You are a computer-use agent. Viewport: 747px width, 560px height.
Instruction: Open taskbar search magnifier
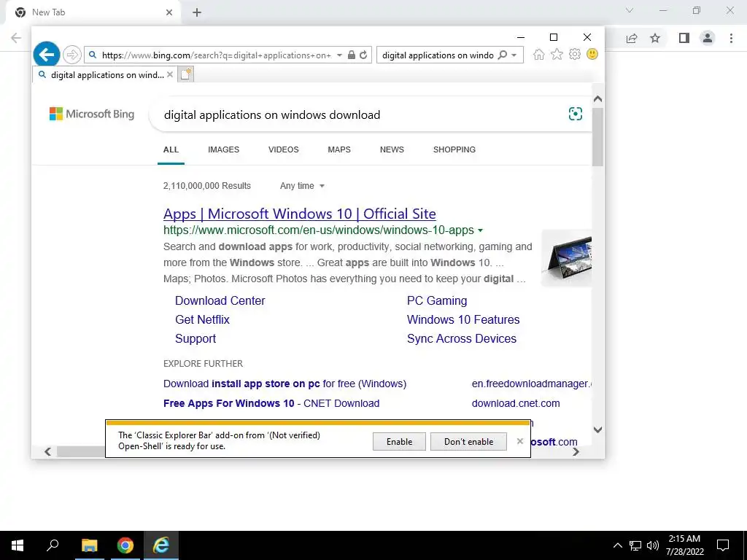pyautogui.click(x=53, y=545)
